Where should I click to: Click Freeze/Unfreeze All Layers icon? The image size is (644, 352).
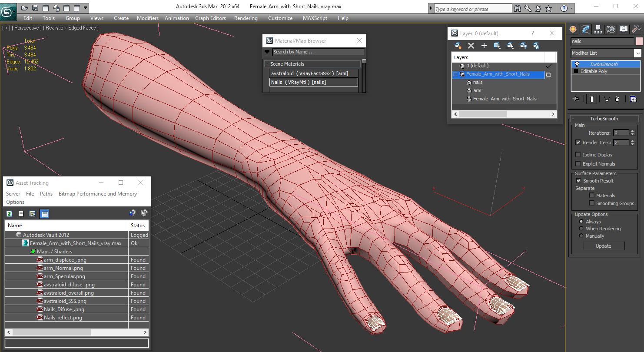coord(536,46)
